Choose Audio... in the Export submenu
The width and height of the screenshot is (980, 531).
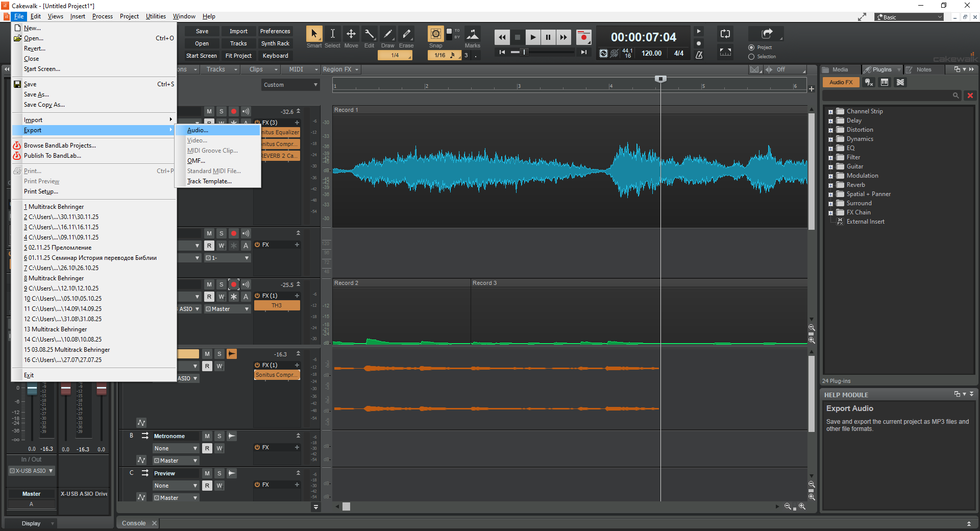pos(218,130)
